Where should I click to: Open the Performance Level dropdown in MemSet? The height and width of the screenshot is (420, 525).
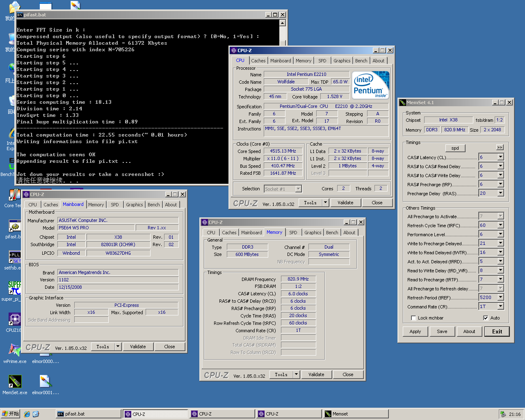(500, 234)
